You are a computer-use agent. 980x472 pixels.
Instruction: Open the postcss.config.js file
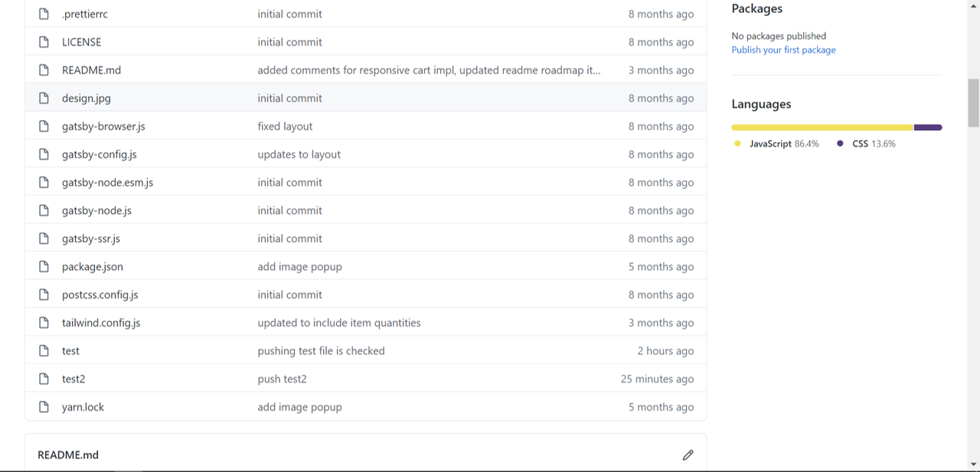click(100, 295)
